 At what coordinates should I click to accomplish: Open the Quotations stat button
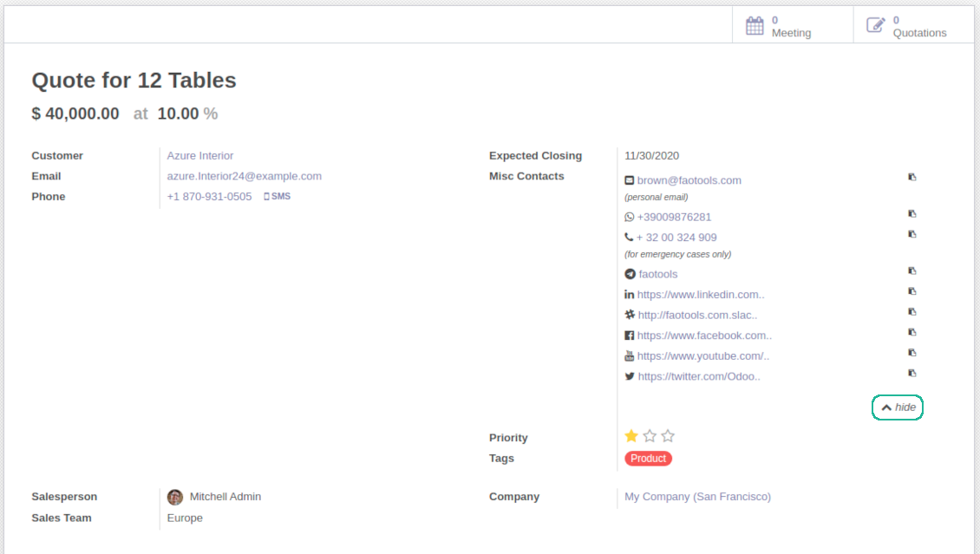click(x=906, y=26)
